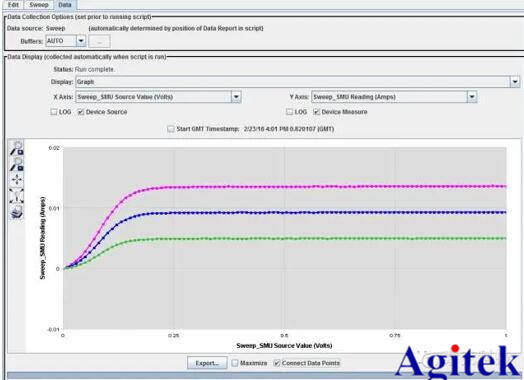Enable the Y axis LOG checkbox

[x=289, y=112]
